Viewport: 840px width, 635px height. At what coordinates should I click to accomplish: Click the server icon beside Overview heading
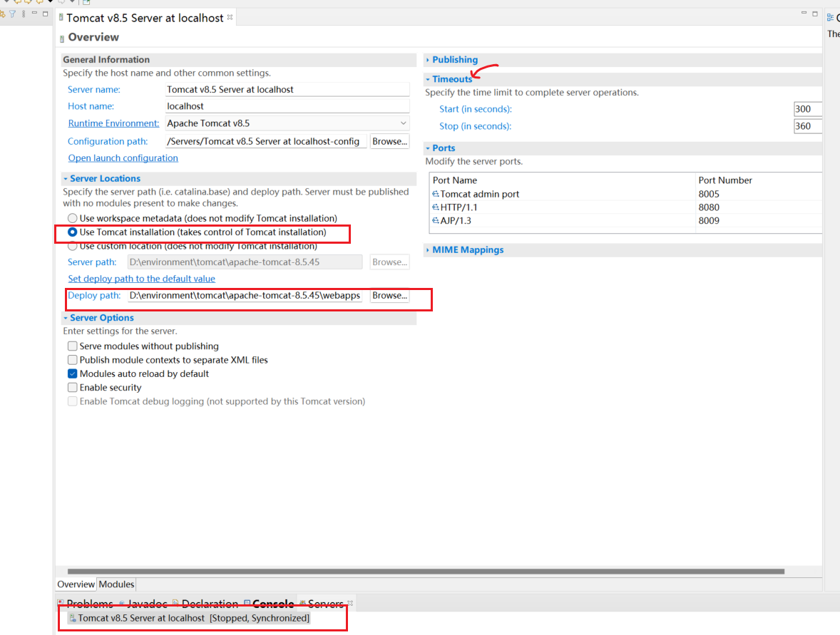(62, 38)
